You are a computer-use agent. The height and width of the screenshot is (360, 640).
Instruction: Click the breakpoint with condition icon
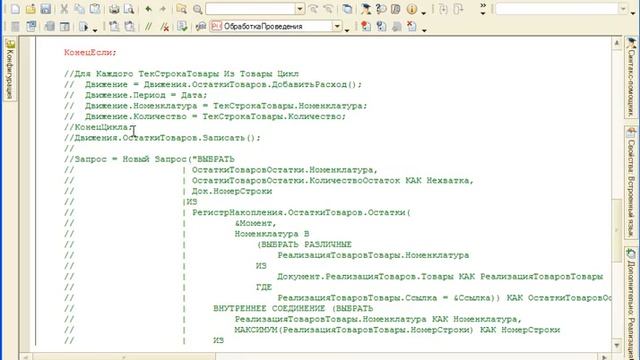381,27
